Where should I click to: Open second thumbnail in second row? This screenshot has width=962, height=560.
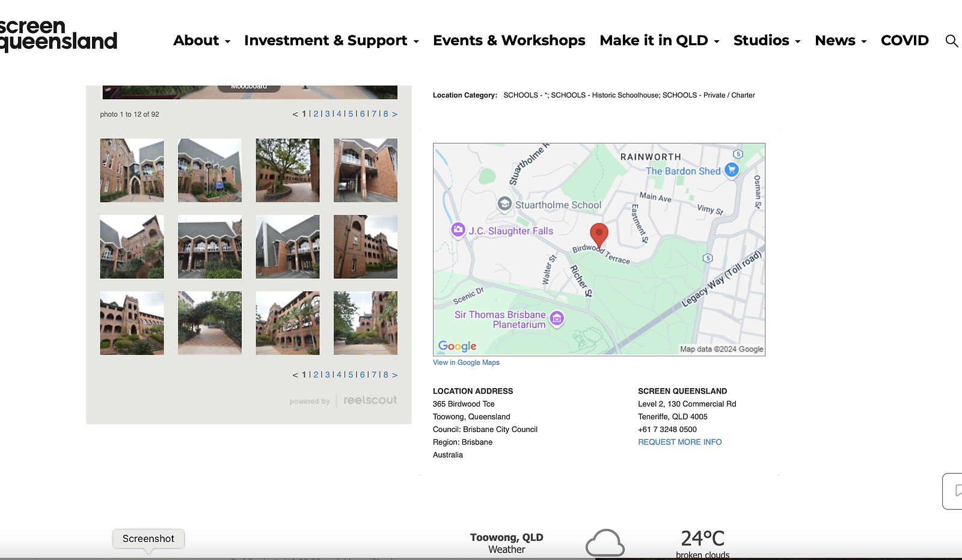(210, 247)
